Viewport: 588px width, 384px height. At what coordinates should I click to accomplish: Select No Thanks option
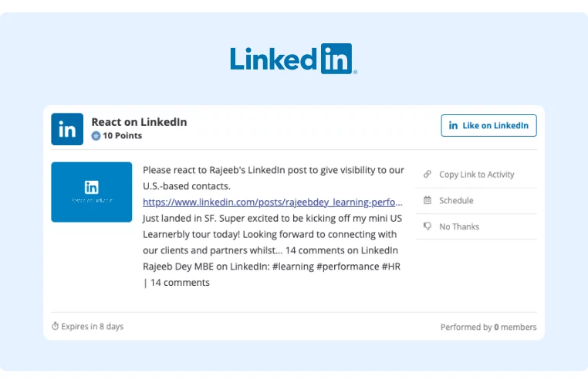(x=476, y=226)
